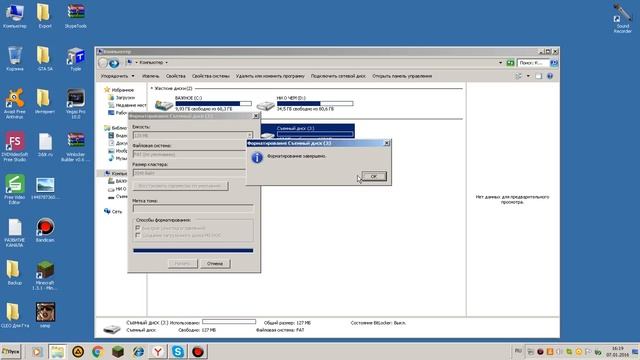
Task: Click the Отмена button in the Format dialog
Action: (215, 264)
